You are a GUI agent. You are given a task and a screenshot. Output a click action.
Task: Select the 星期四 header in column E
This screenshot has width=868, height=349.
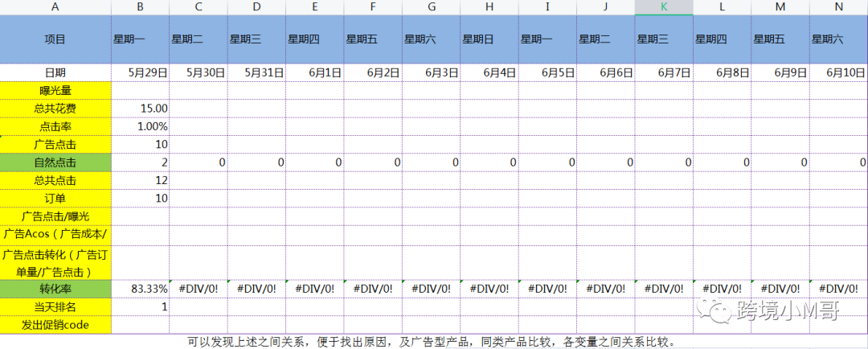pyautogui.click(x=315, y=39)
